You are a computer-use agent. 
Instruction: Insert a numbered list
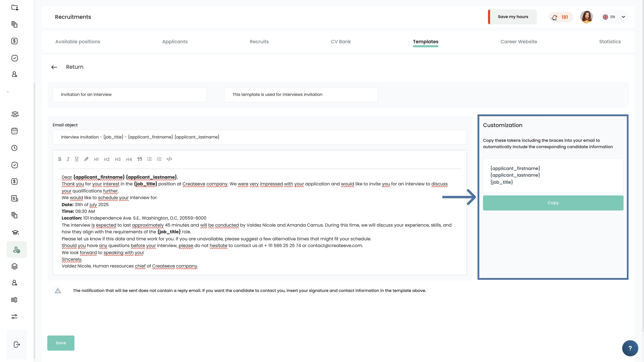click(159, 159)
